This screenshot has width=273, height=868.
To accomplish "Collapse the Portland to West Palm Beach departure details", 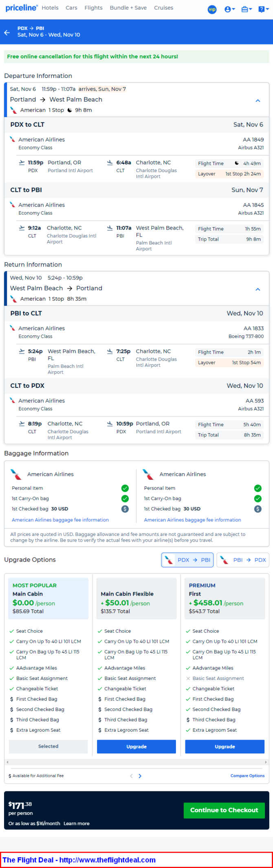I will (258, 100).
